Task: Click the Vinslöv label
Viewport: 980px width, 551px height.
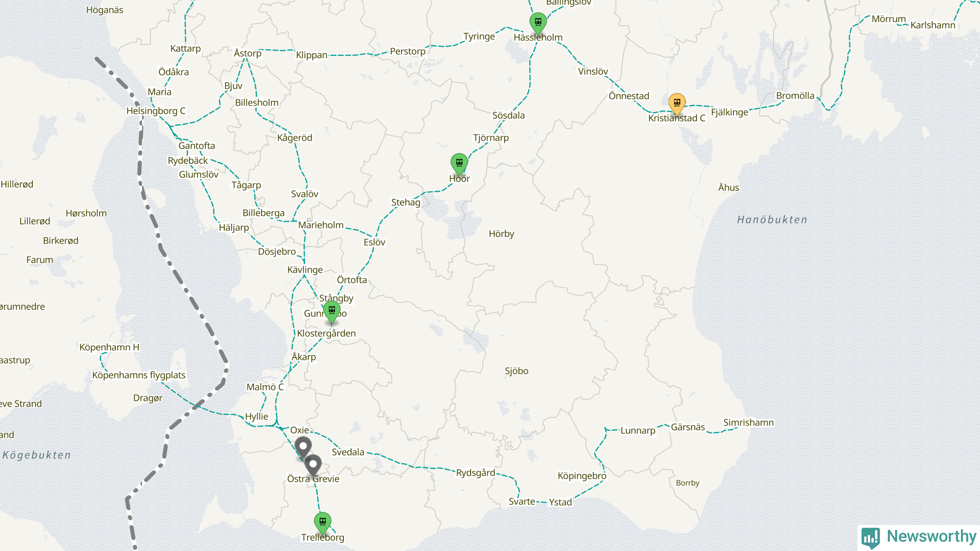Action: [x=593, y=71]
